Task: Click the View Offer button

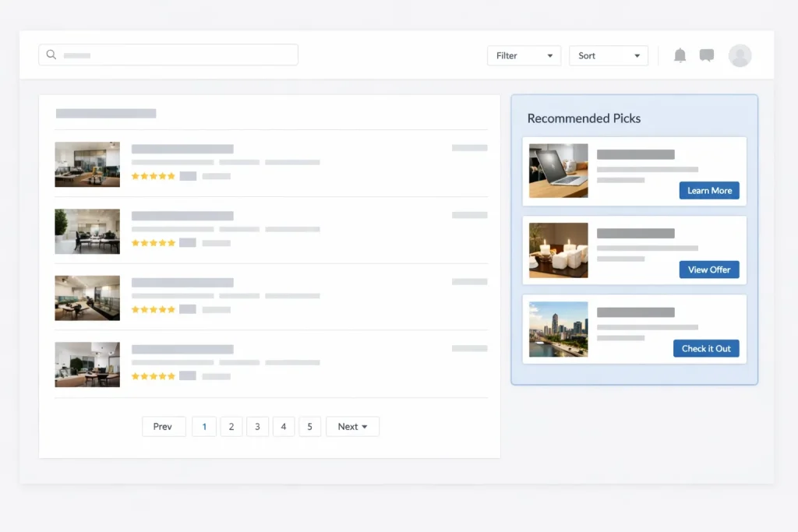Action: (709, 270)
